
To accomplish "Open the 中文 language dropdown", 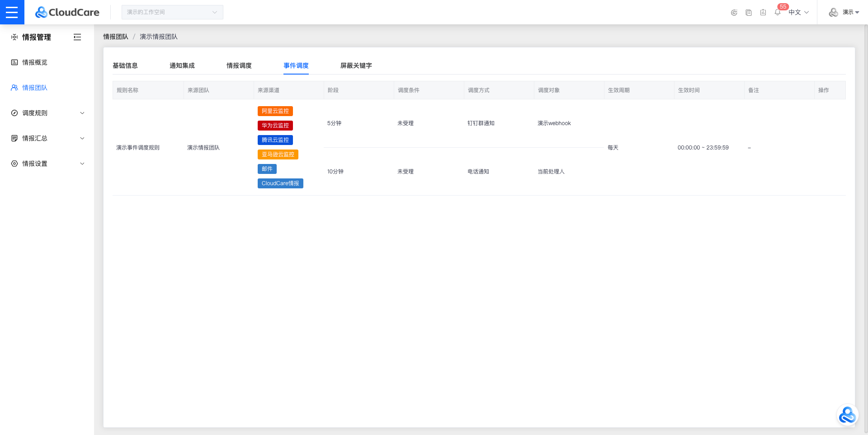I will point(799,12).
